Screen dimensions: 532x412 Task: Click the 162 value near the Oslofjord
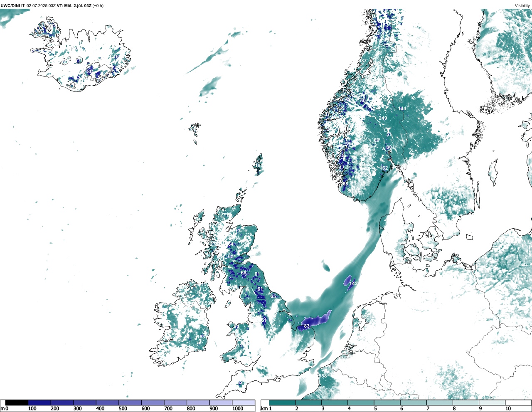point(384,168)
